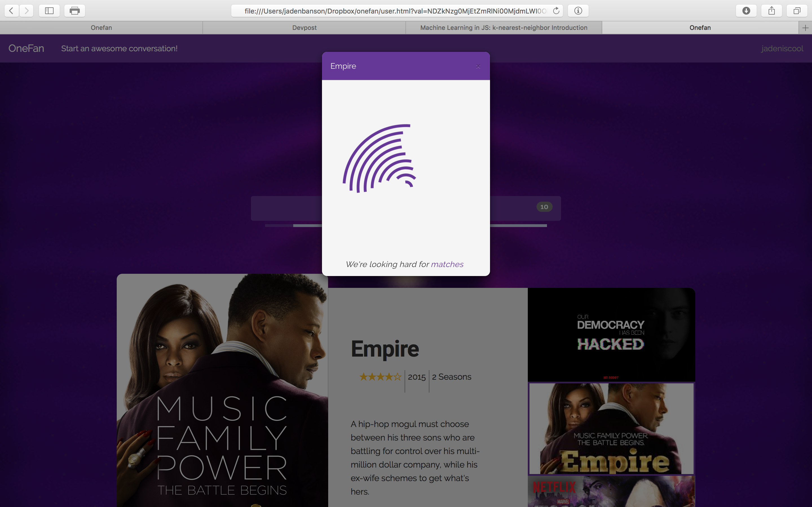This screenshot has width=812, height=507.
Task: Open the Share sheet icon
Action: tap(771, 11)
